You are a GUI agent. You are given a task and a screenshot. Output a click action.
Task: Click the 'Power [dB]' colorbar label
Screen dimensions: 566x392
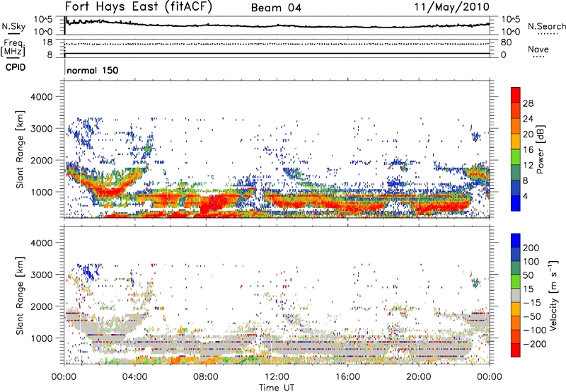click(x=541, y=149)
